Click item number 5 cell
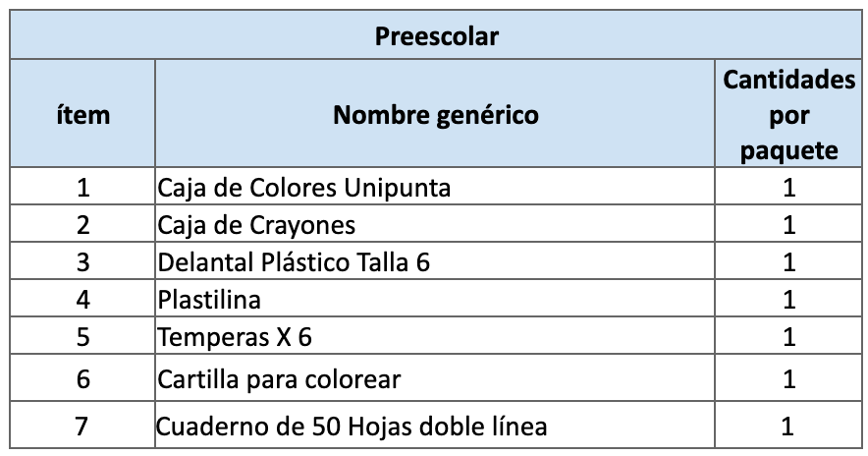The height and width of the screenshot is (456, 868). point(82,337)
